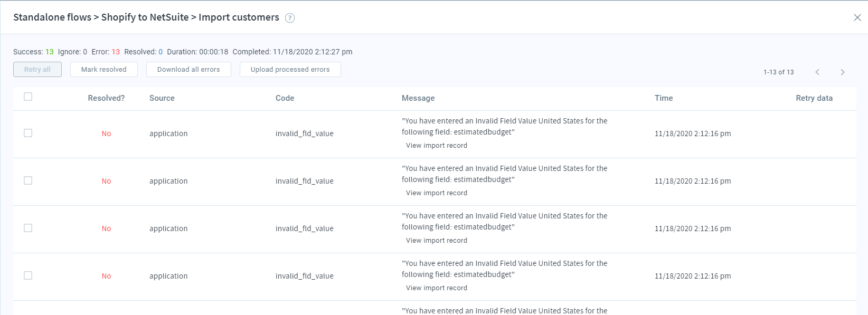The height and width of the screenshot is (315, 868).
Task: Click the red No status in the first row
Action: point(106,133)
